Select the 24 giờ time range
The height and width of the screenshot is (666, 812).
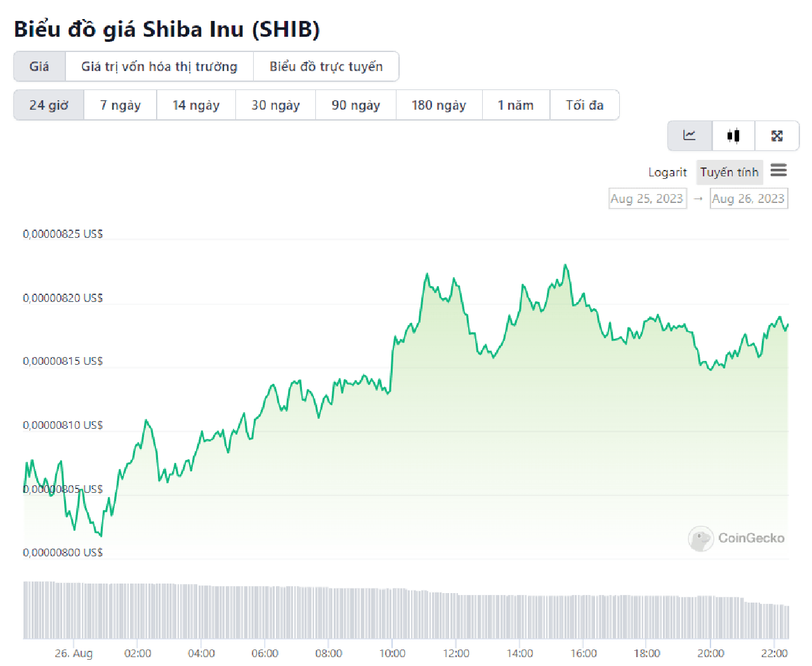[49, 105]
